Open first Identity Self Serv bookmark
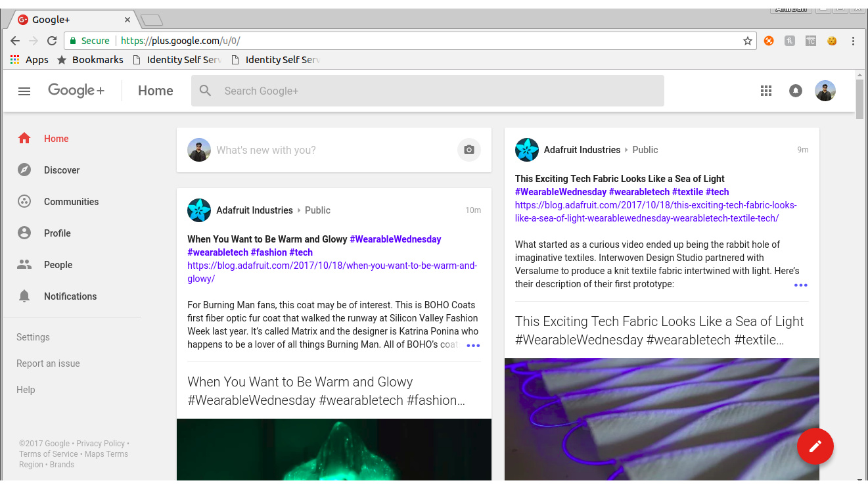The width and height of the screenshot is (868, 489). tap(177, 60)
